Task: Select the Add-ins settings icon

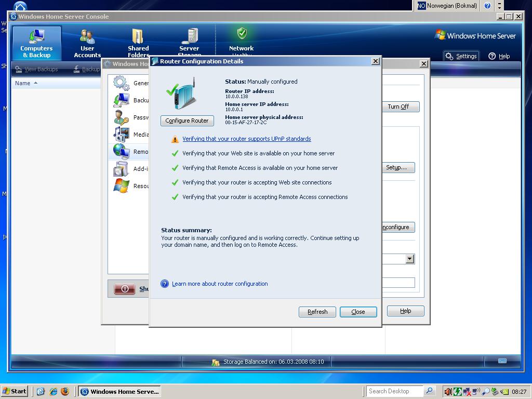Action: (121, 169)
